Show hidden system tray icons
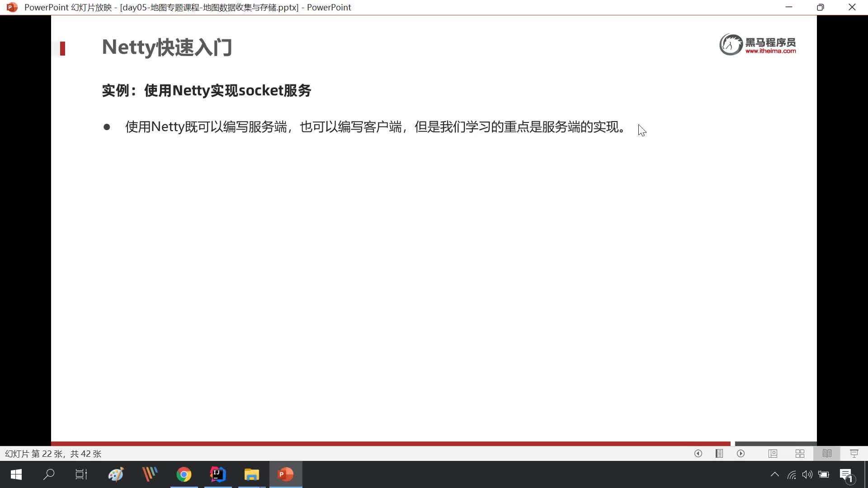This screenshot has width=868, height=488. [x=774, y=474]
